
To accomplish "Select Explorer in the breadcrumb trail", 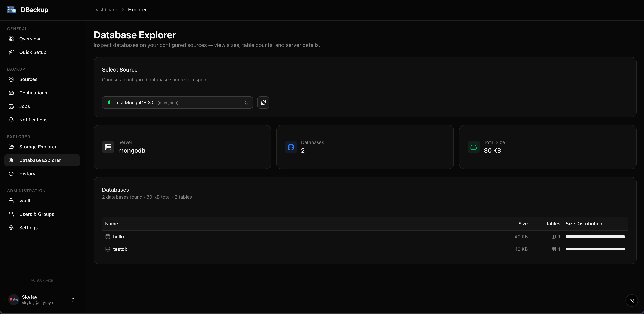I will [137, 9].
